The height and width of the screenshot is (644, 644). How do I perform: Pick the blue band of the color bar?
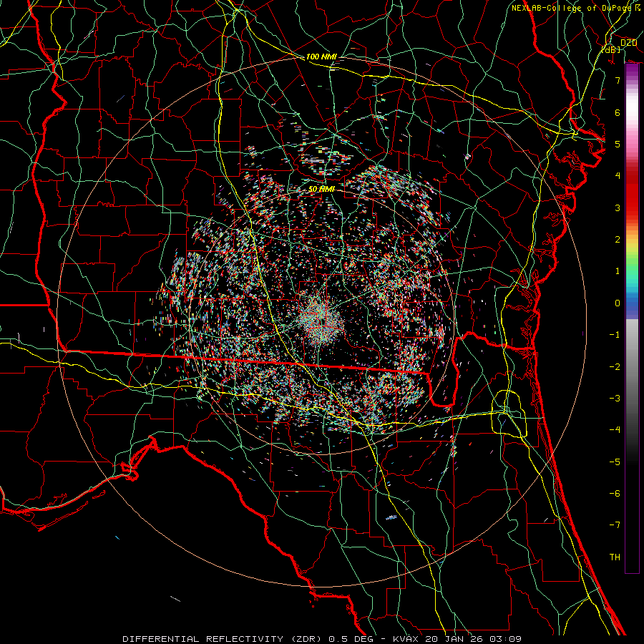[632, 304]
